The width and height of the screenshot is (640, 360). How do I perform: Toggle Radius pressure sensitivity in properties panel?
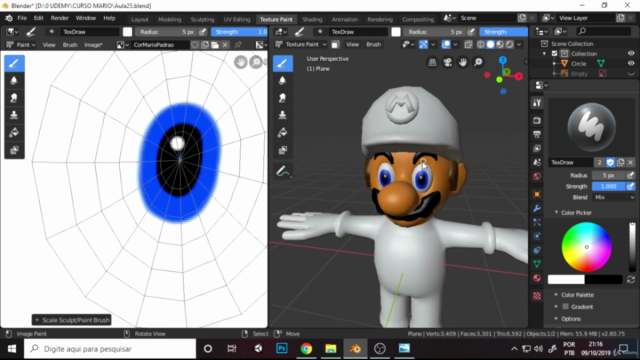coord(631,175)
